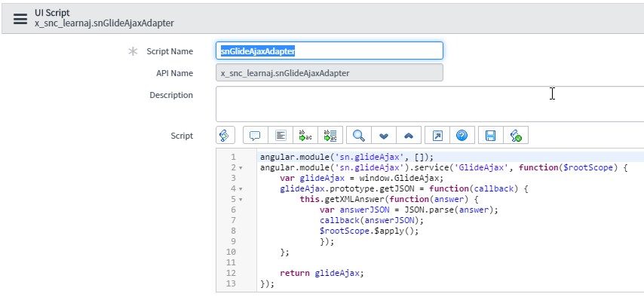Open search using the magnifier icon
Viewport: 644px width, 297px height.
click(x=359, y=136)
